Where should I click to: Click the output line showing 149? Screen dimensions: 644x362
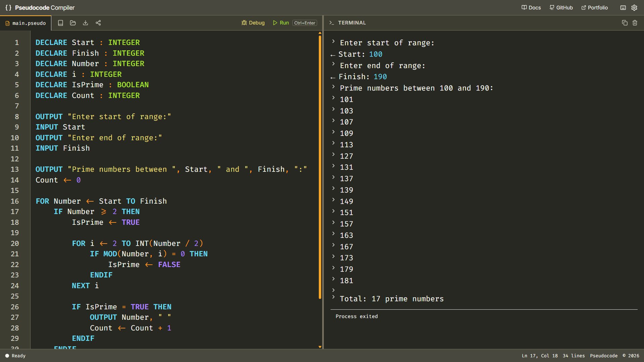coord(346,202)
